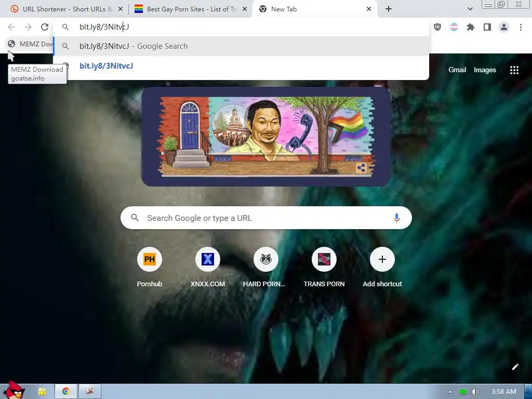Close the Best Gay Porn Sites tab
Screen dimensions: 532x399
click(x=244, y=9)
